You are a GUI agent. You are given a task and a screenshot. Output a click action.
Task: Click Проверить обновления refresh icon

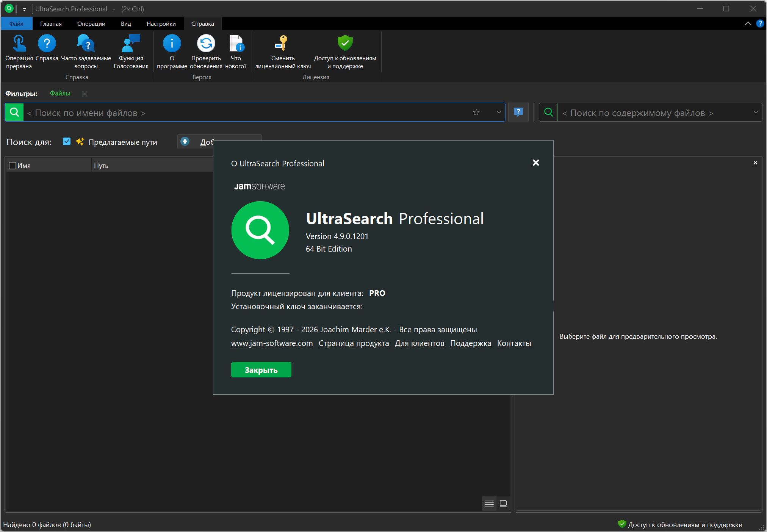click(x=206, y=44)
